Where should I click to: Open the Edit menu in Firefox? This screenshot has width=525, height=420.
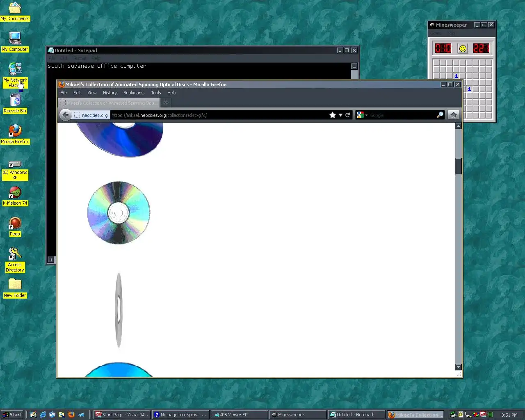pyautogui.click(x=77, y=93)
